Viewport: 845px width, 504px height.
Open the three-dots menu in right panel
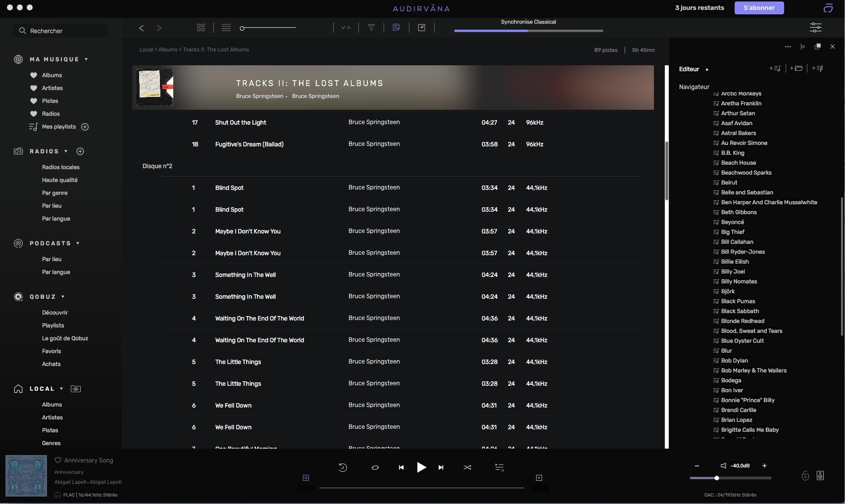point(788,46)
